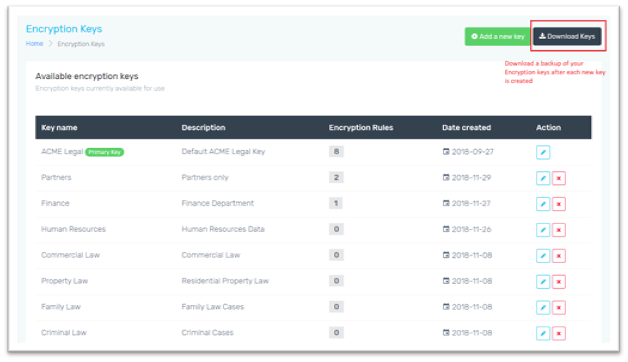Image resolution: width=628 pixels, height=362 pixels.
Task: Edit the Commercial Law key
Action: 543,256
